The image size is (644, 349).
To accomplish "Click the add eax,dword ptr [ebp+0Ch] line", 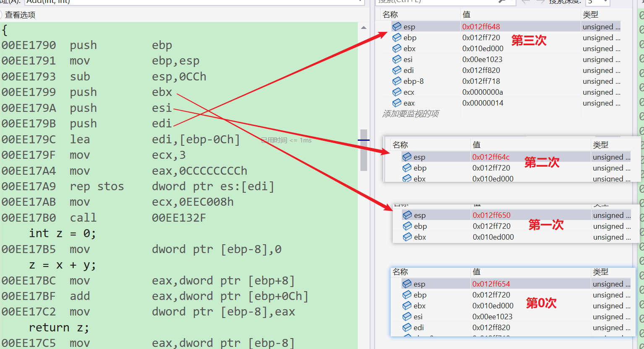I will (155, 296).
